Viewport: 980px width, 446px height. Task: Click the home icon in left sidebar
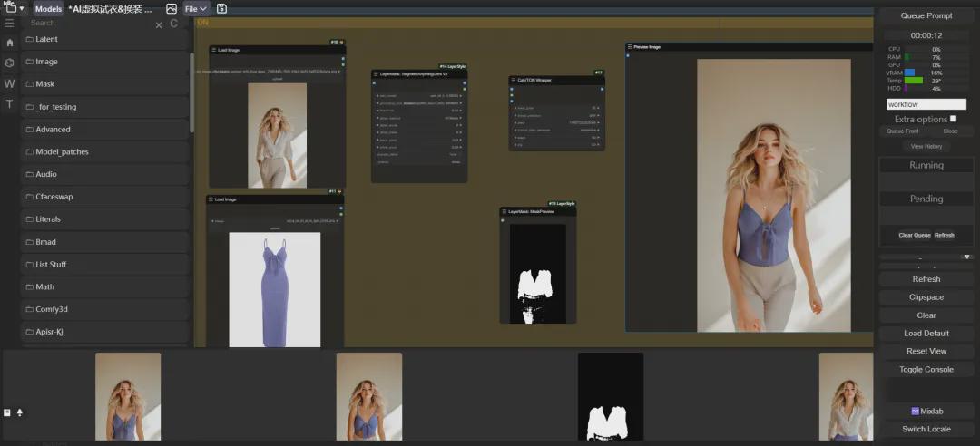[x=10, y=43]
